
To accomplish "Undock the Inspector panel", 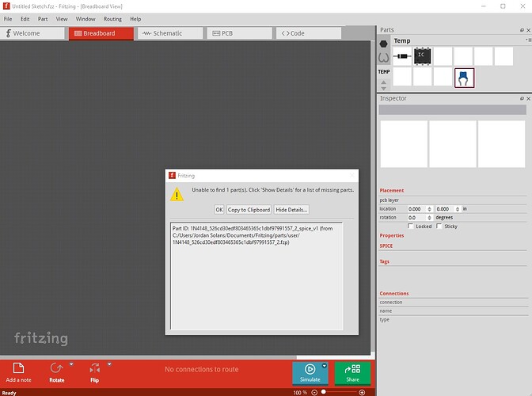I will pyautogui.click(x=522, y=98).
